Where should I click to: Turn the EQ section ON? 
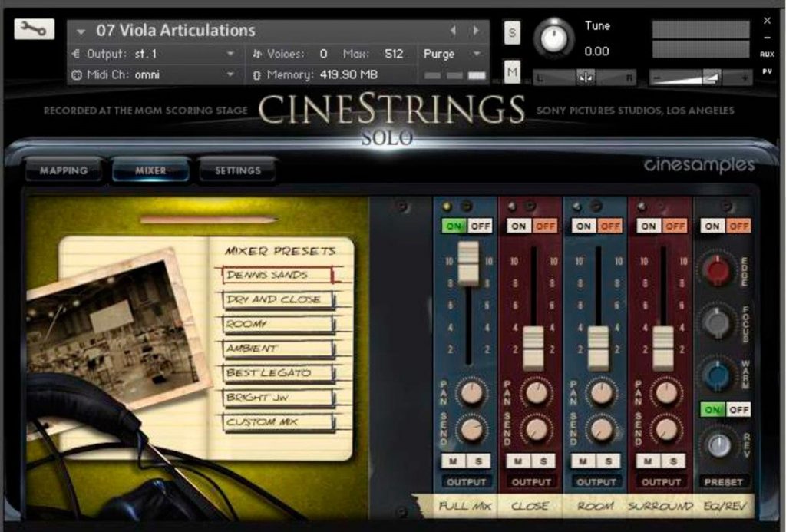pos(712,226)
